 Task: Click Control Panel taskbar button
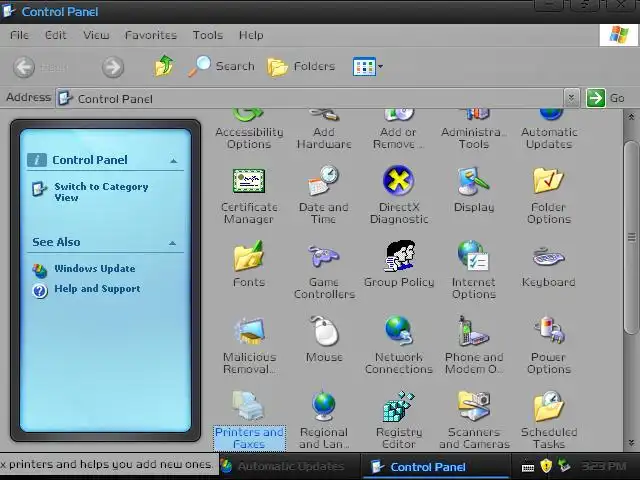(436, 467)
